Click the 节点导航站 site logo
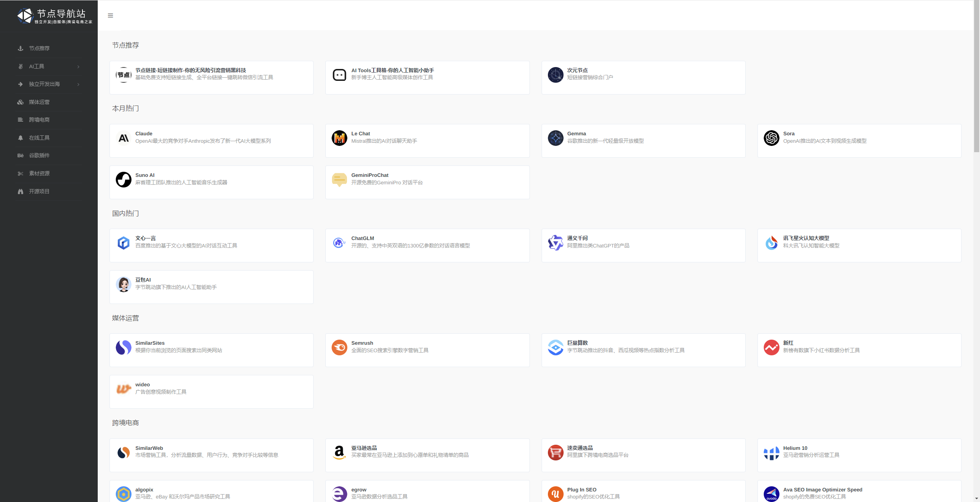 coord(55,16)
